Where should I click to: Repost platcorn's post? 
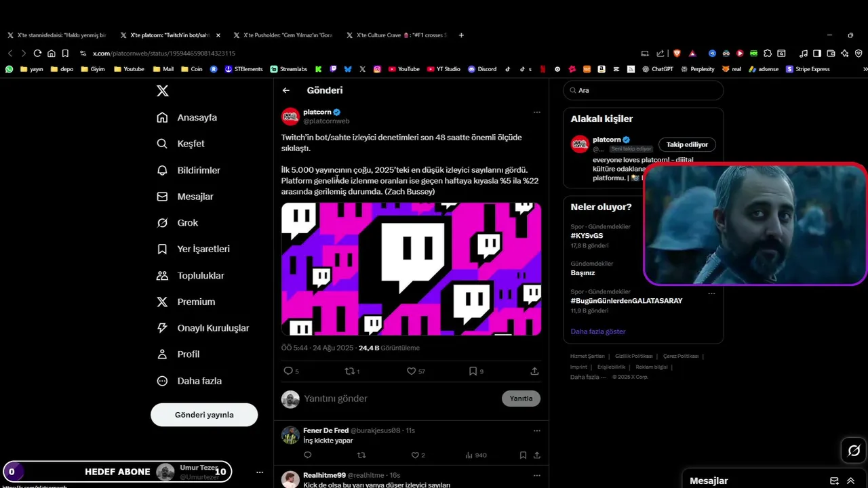350,371
